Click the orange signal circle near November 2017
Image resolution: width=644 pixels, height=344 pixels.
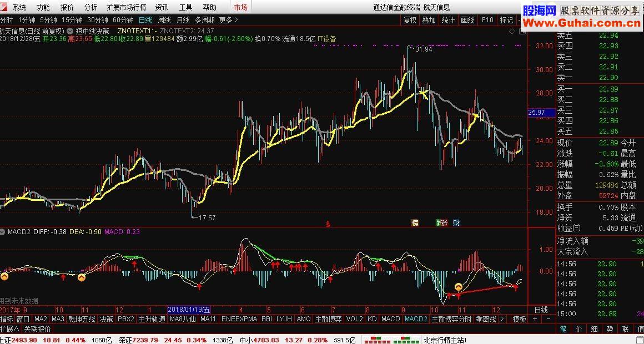(82, 277)
